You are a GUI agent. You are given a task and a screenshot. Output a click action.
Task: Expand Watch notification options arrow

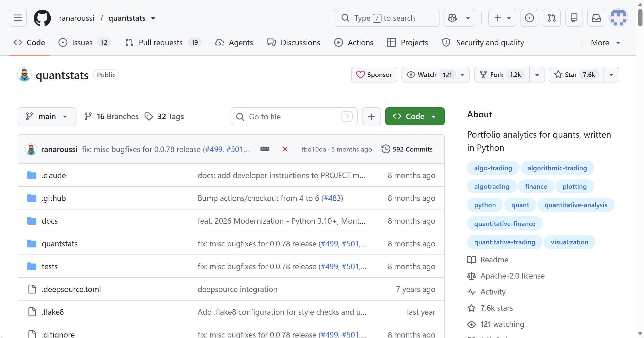coord(462,75)
